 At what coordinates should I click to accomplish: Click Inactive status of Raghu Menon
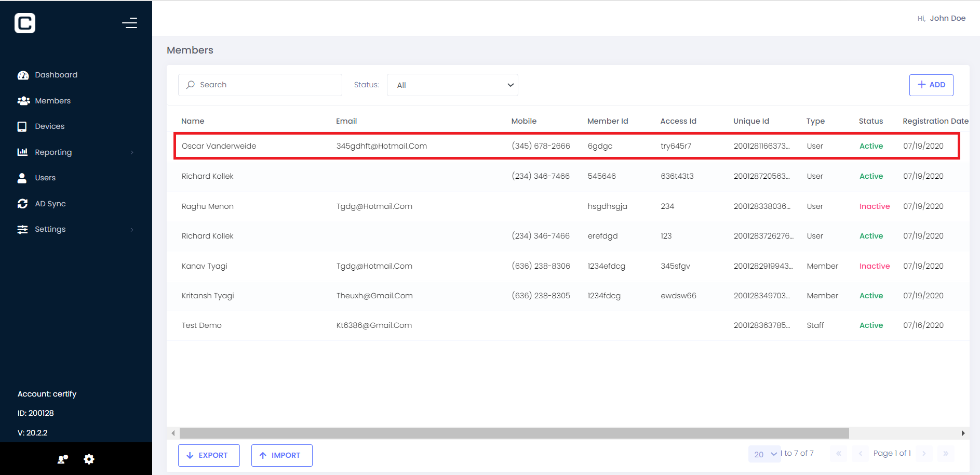point(875,206)
